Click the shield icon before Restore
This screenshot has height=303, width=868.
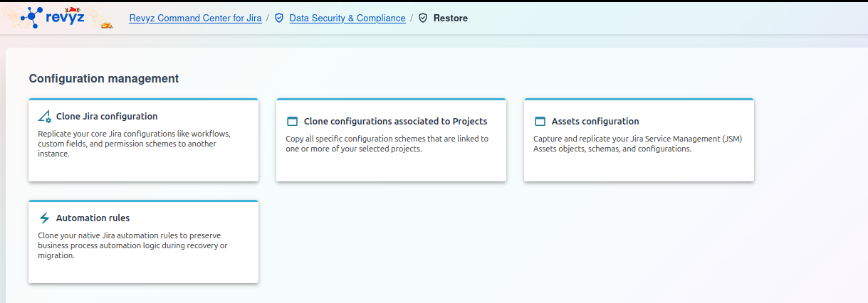423,18
